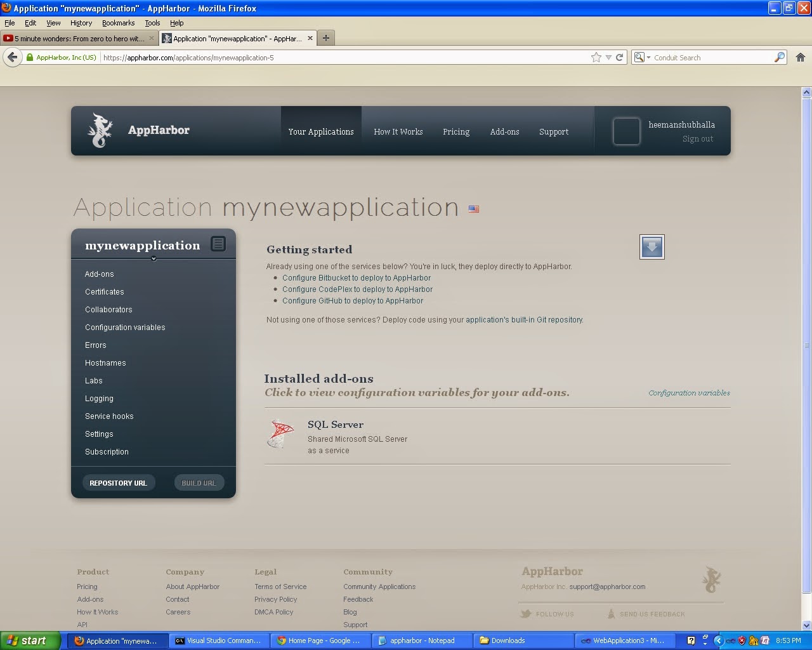
Task: Open Subscription in the sidebar
Action: coord(107,452)
